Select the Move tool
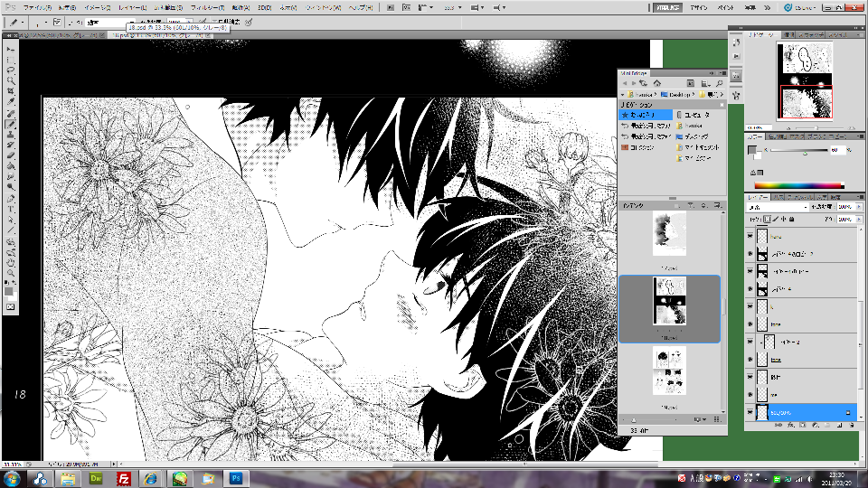Screen dimensions: 868x488 tap(11, 50)
